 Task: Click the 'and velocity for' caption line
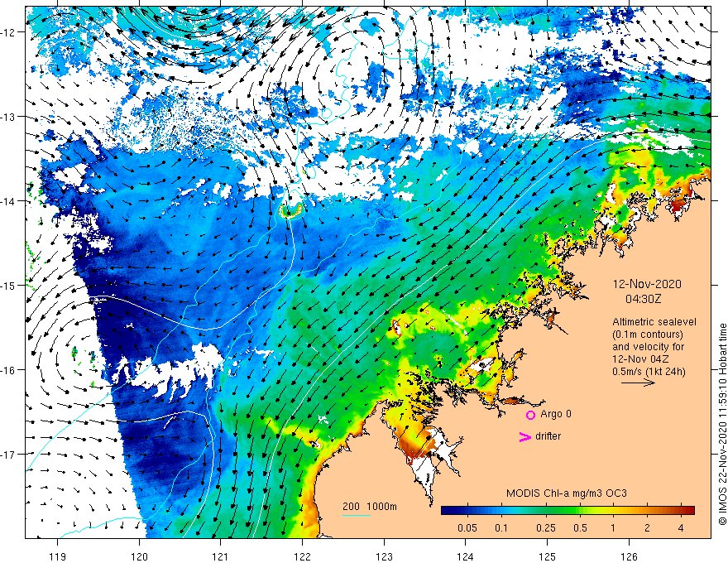648,347
